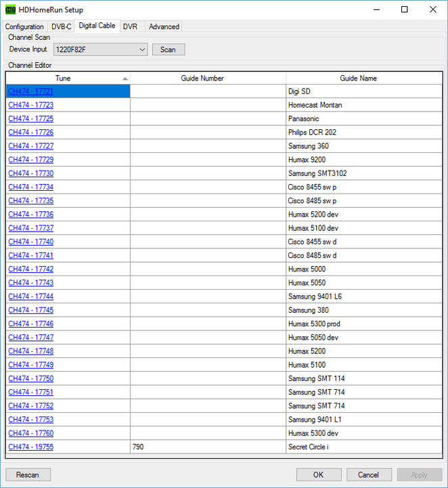This screenshot has width=448, height=488.
Task: Select the Humax 5300 prod cell
Action: [x=364, y=324]
